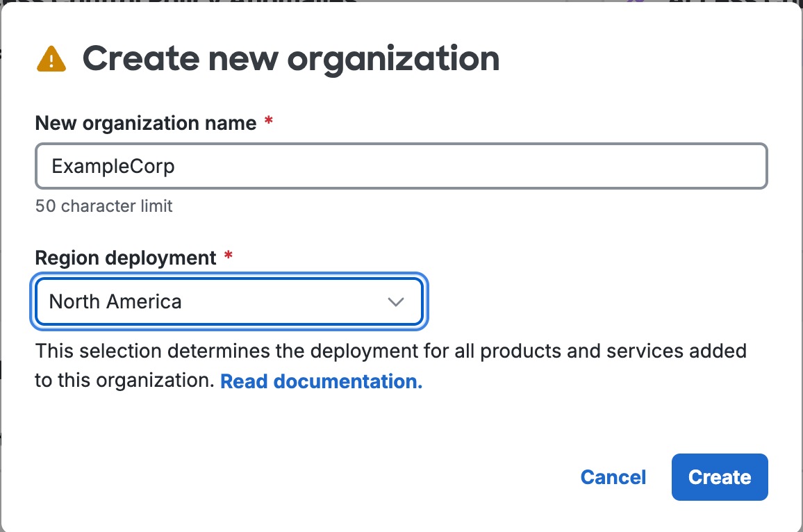The width and height of the screenshot is (803, 532).
Task: Click the Region deployment label
Action: (x=126, y=258)
